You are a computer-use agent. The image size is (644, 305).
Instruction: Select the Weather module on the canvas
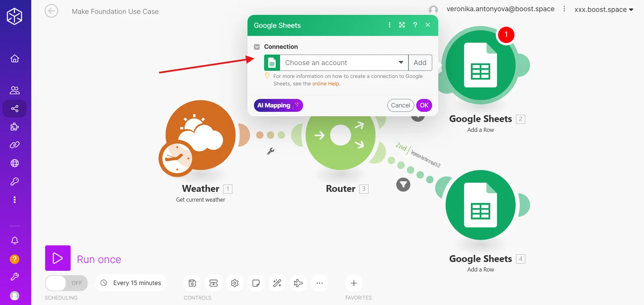coord(200,135)
